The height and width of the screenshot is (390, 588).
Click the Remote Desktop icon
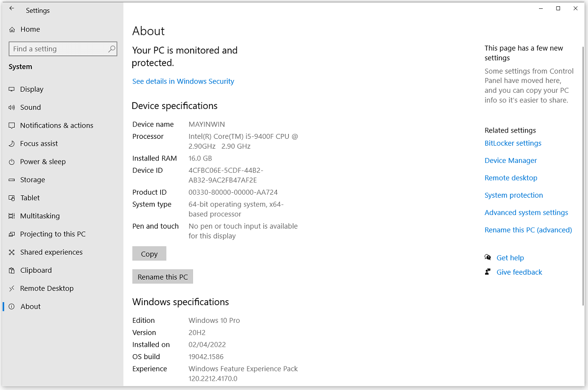[12, 289]
